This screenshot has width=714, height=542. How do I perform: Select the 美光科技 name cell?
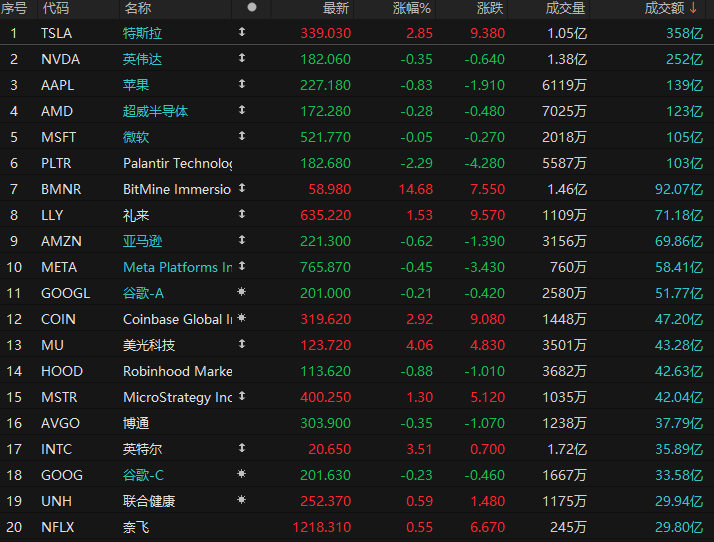(149, 345)
